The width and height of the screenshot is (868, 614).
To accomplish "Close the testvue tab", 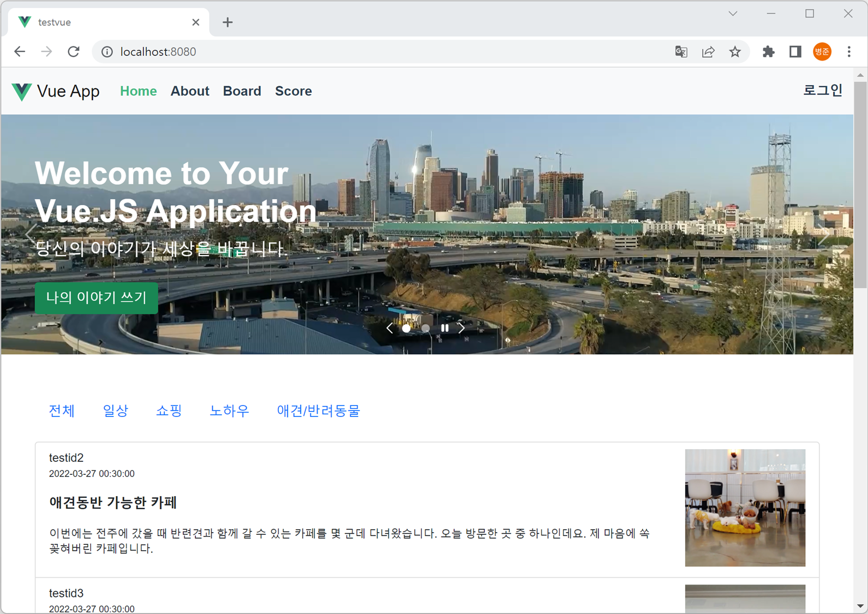I will pyautogui.click(x=196, y=22).
